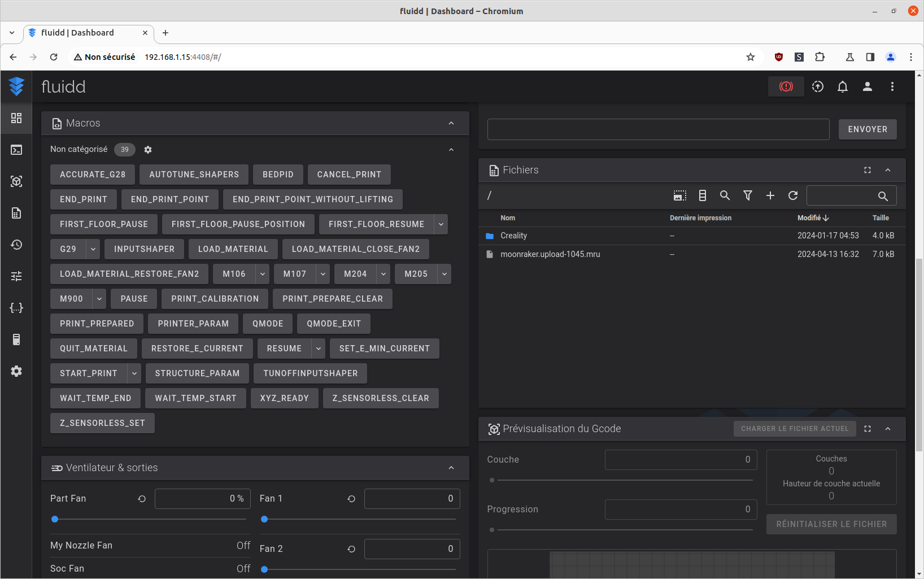Click the search magnifier in Fichiers toolbar
Viewport: 924px width, 579px height.
click(x=725, y=195)
